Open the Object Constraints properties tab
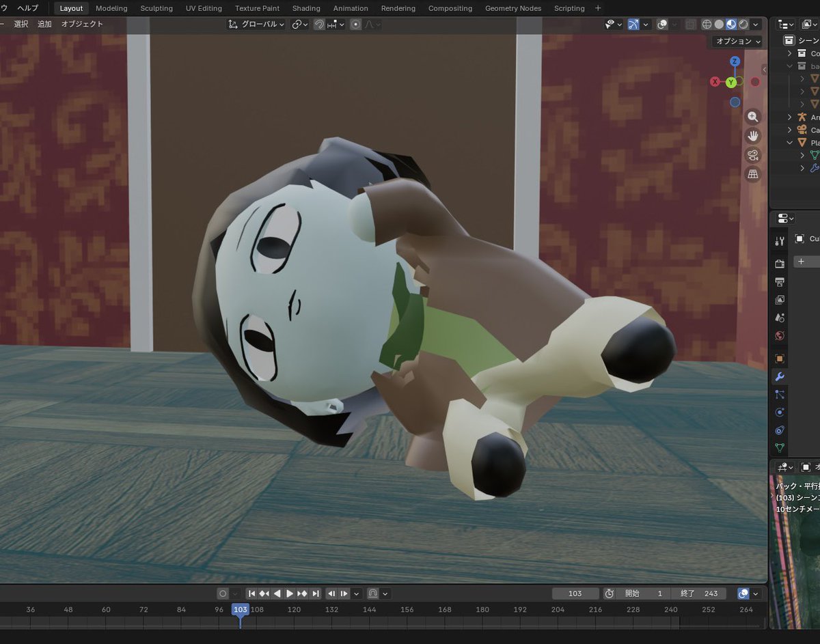This screenshot has height=644, width=820. (x=780, y=431)
